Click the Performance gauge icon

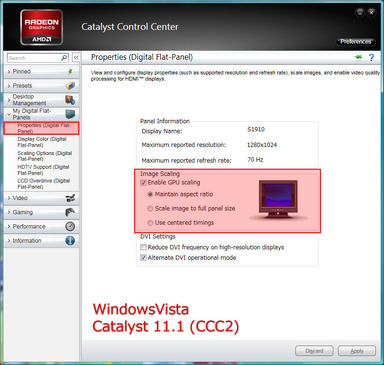click(70, 226)
